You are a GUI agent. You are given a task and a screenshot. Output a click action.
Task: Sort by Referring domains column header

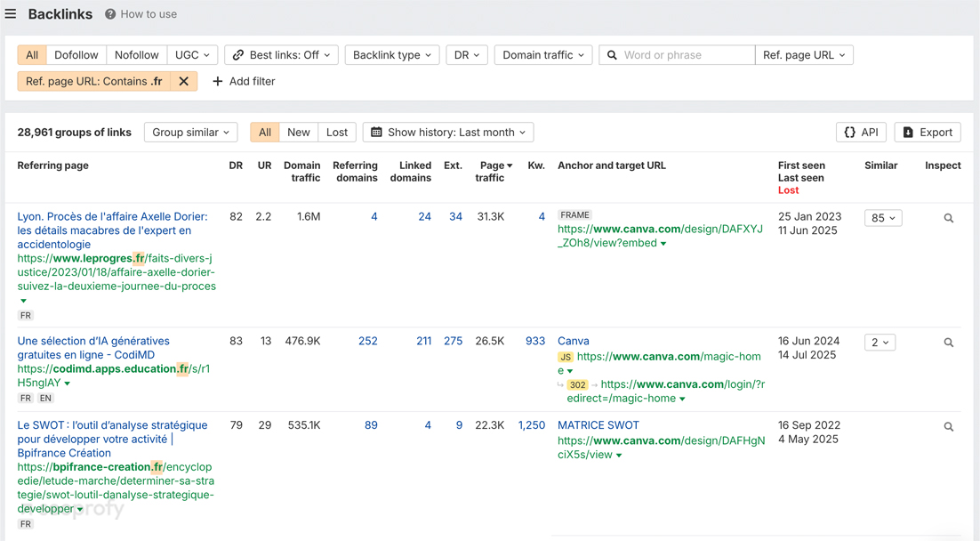tap(355, 172)
